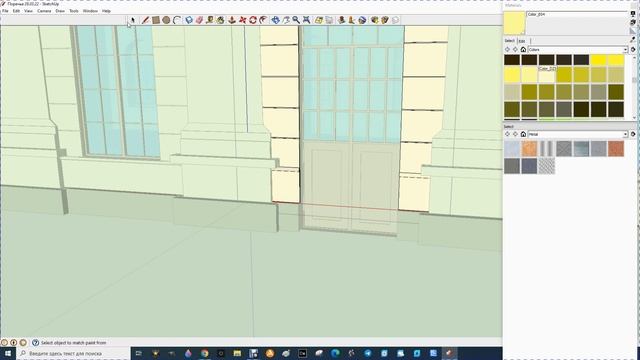Viewport: 640px width, 360px height.
Task: Click Home icon beside Colors dropdown
Action: [523, 49]
